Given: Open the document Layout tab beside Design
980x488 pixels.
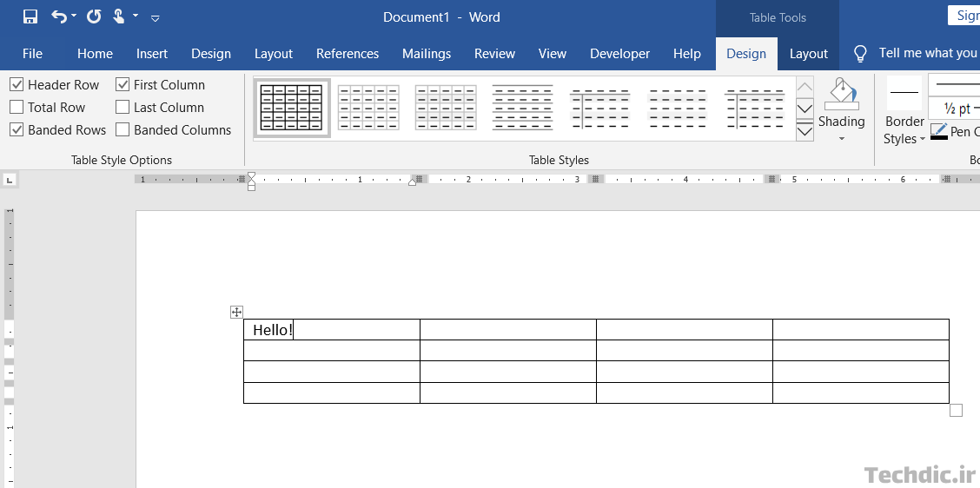Looking at the screenshot, I should click(274, 54).
